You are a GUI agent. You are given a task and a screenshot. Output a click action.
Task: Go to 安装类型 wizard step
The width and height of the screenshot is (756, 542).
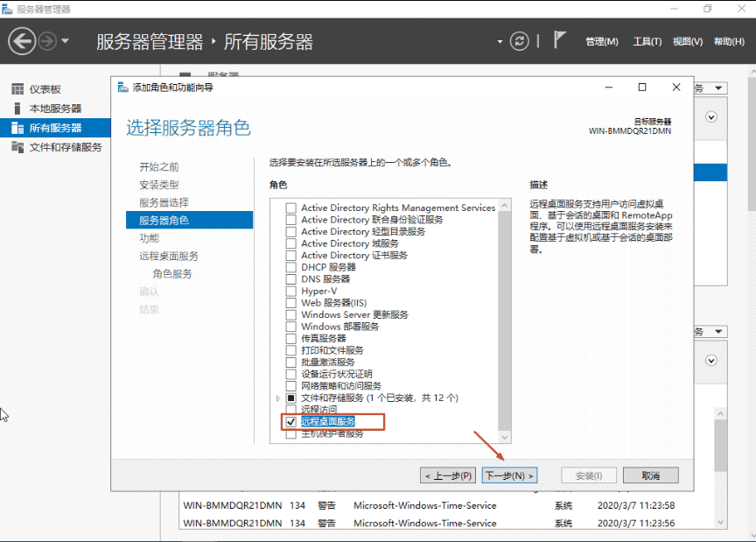[159, 185]
